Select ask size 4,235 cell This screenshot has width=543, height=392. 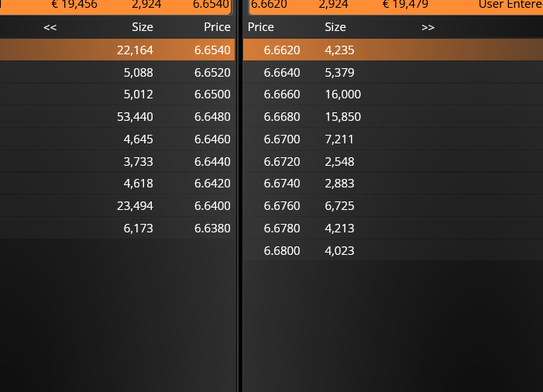[x=339, y=50]
